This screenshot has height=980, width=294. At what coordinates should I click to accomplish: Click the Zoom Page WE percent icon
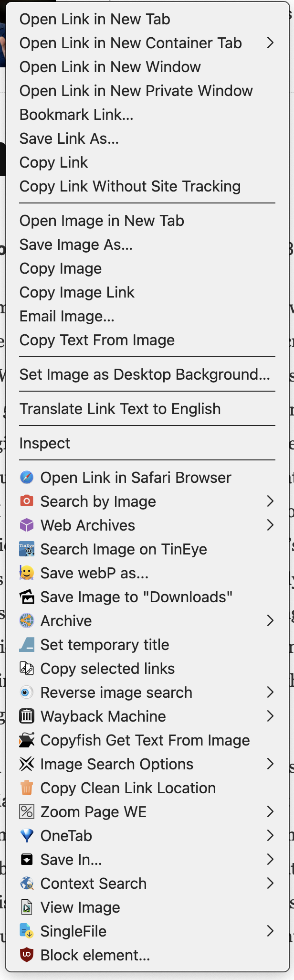[27, 812]
